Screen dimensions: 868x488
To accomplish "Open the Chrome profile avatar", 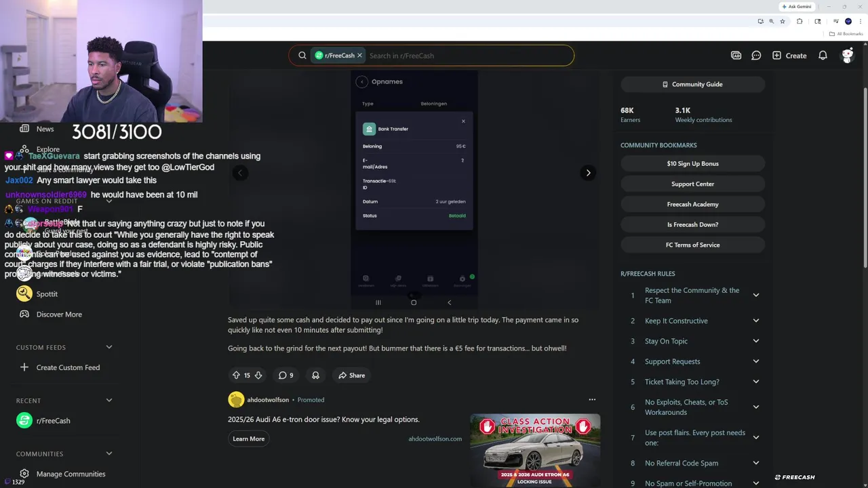I will point(848,21).
